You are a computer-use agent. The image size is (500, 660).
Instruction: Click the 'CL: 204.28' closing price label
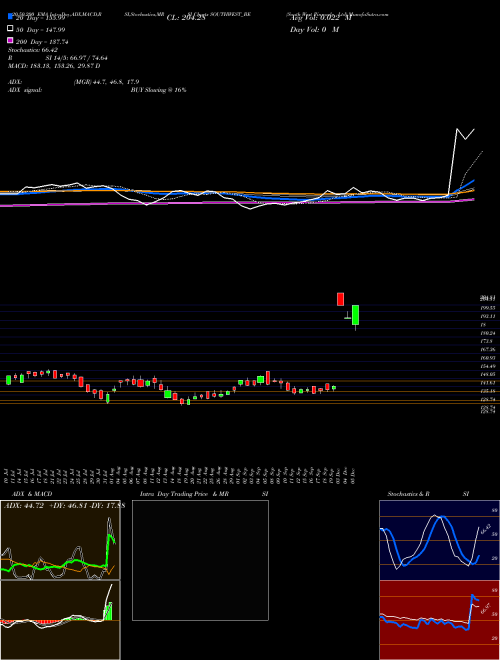186,18
